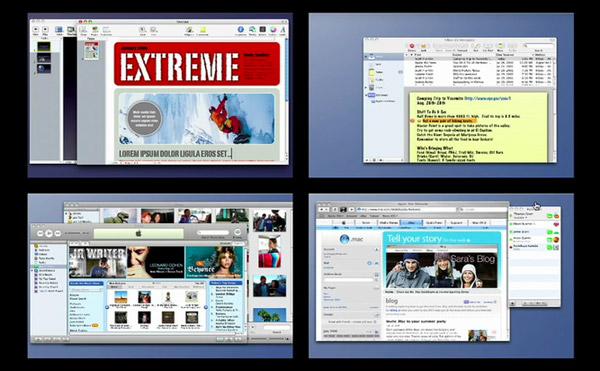The image size is (600, 371).
Task: Click green video icon of first iChat buddy
Action: (550, 216)
